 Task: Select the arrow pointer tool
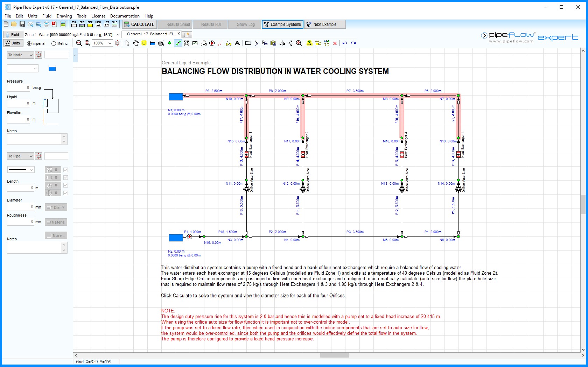pyautogui.click(x=127, y=43)
